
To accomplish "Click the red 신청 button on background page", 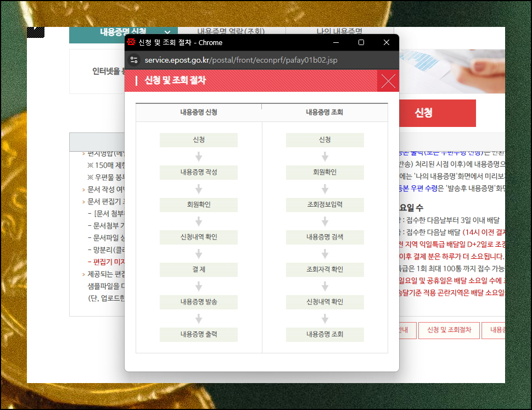I will click(438, 113).
